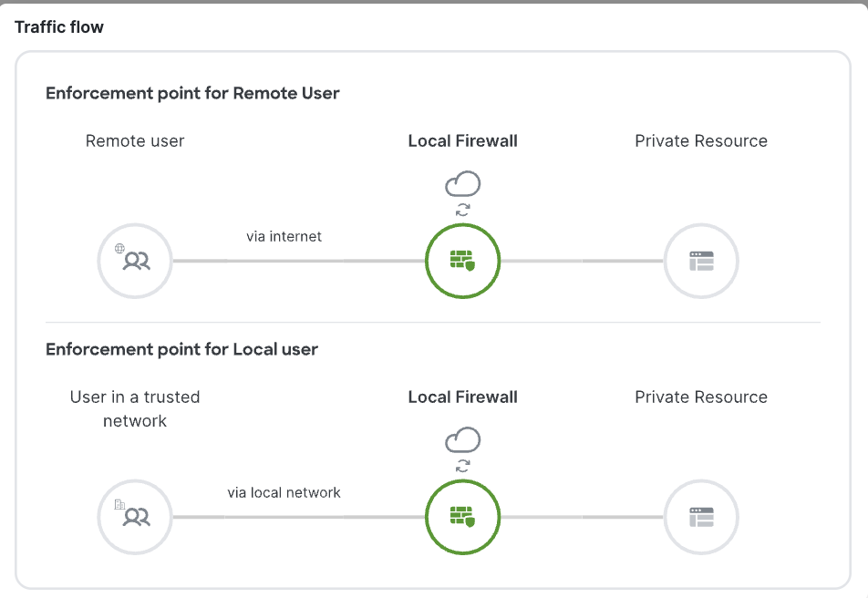
Task: Click the Private Resource icon in Local user section
Action: (700, 517)
